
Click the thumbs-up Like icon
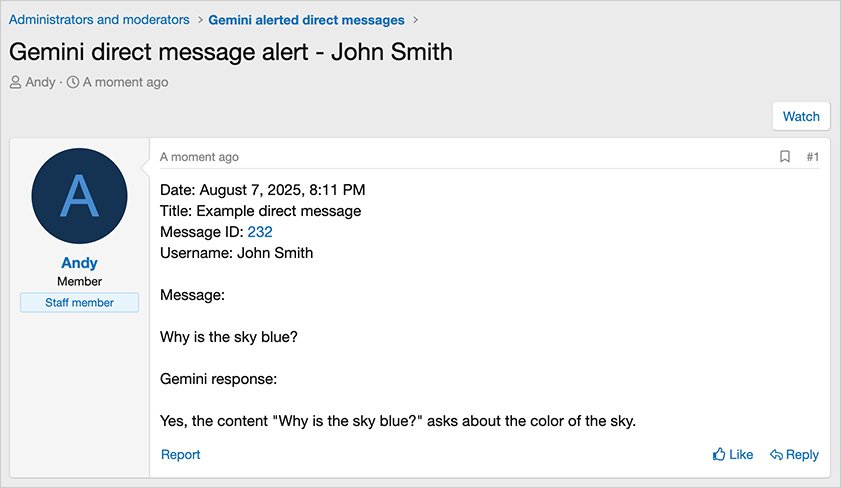pos(719,454)
